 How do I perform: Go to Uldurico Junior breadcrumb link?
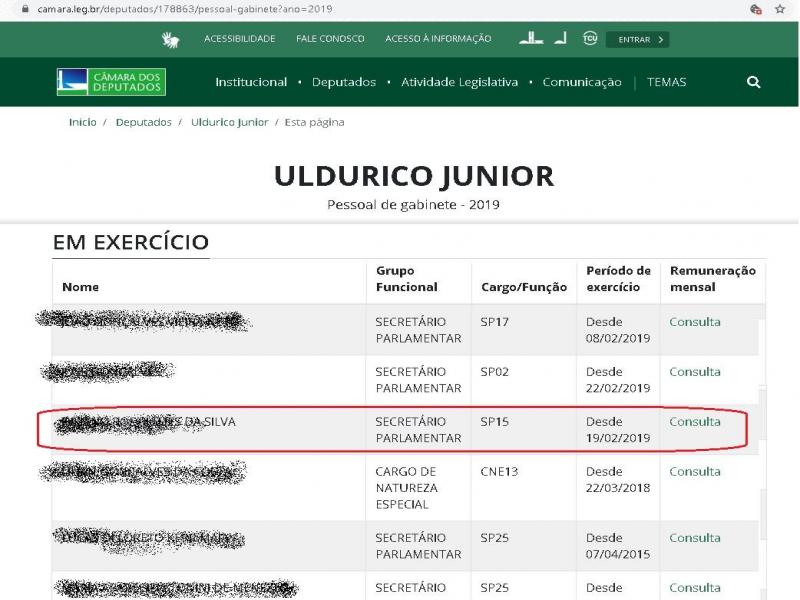pos(229,122)
